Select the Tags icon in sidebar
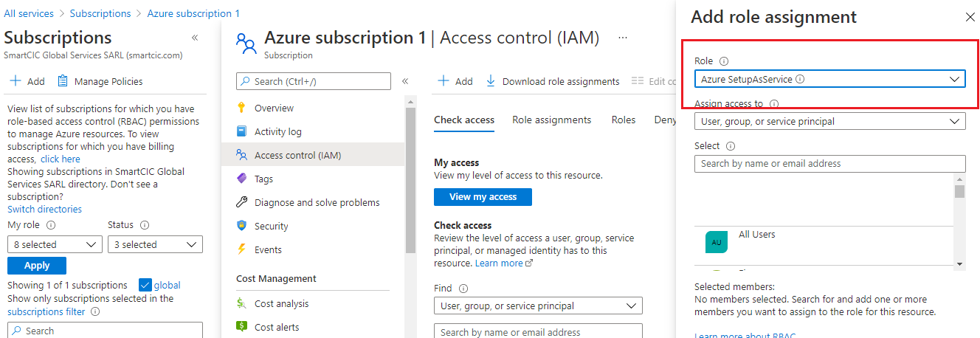The image size is (980, 338). coord(241,179)
